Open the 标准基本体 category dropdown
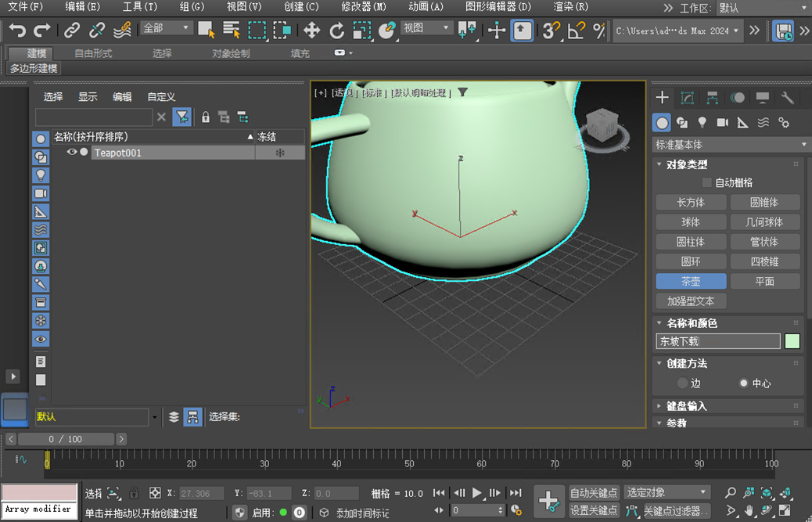 [x=730, y=145]
